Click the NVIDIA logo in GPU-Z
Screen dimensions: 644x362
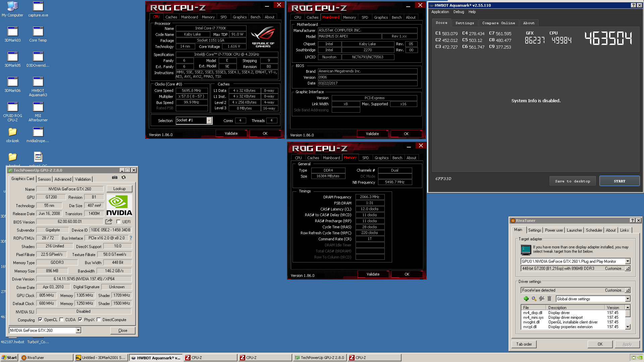click(x=119, y=205)
